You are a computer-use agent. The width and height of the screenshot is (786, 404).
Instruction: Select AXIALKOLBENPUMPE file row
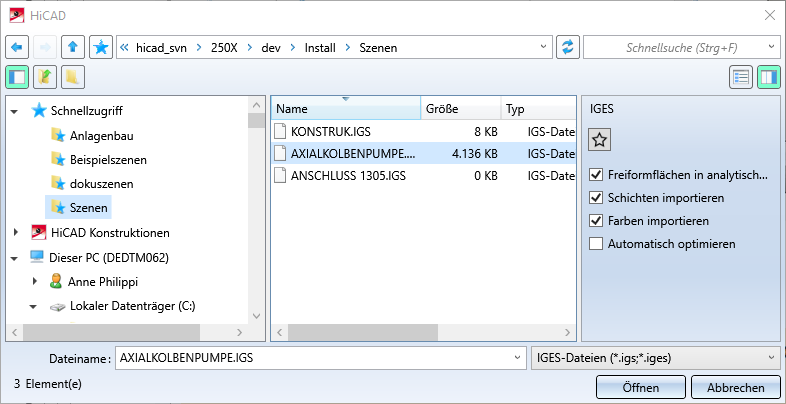423,153
